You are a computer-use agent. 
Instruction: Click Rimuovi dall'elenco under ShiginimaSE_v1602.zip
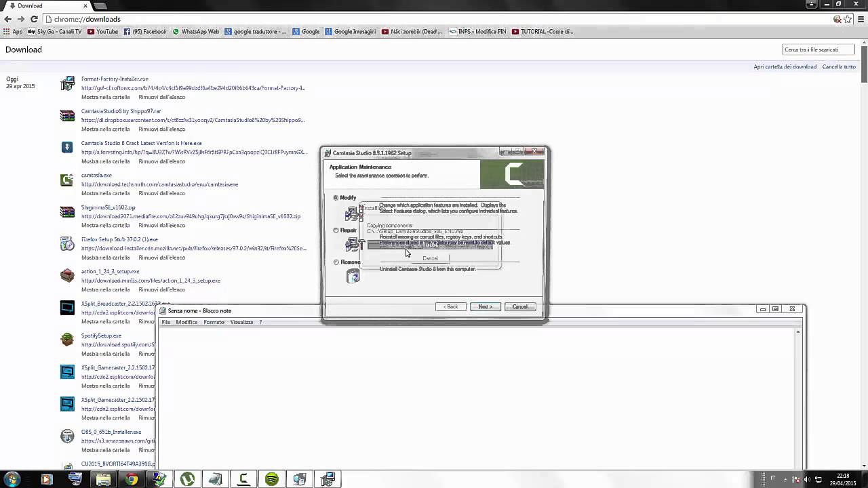[x=162, y=225]
